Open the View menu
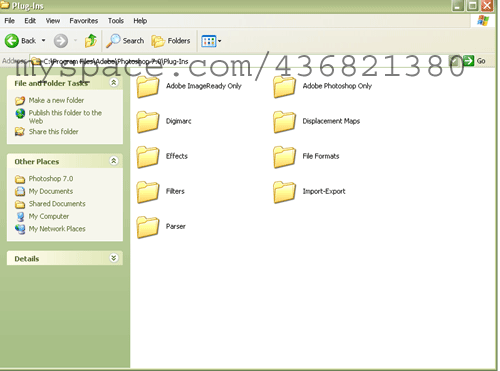Viewport: 500px width, 371px height. 53,21
